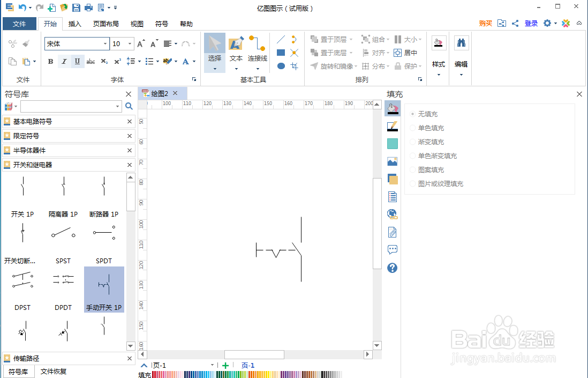Increase font size with grow font icon

141,43
